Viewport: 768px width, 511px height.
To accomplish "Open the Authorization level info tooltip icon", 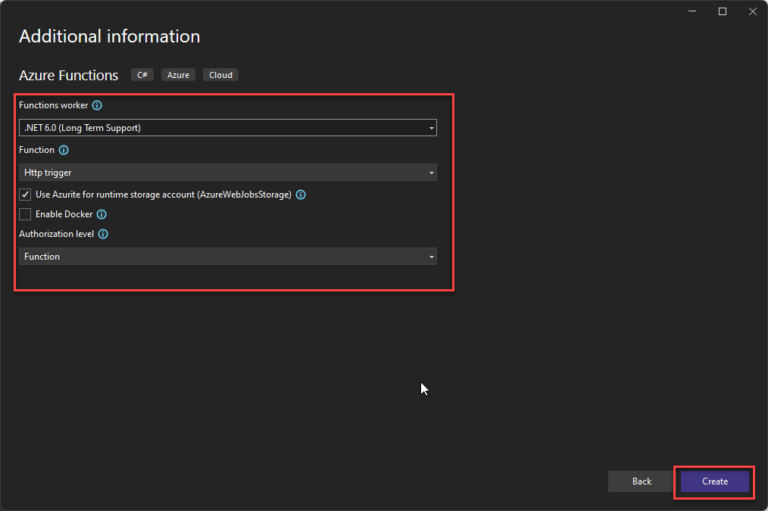I will click(x=103, y=234).
